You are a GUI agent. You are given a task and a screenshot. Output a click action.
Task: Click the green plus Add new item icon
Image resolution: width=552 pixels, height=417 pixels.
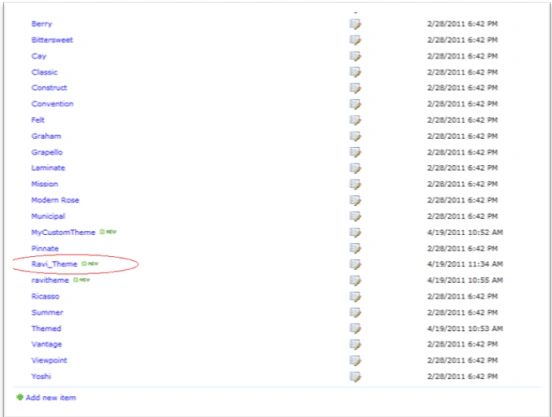20,397
